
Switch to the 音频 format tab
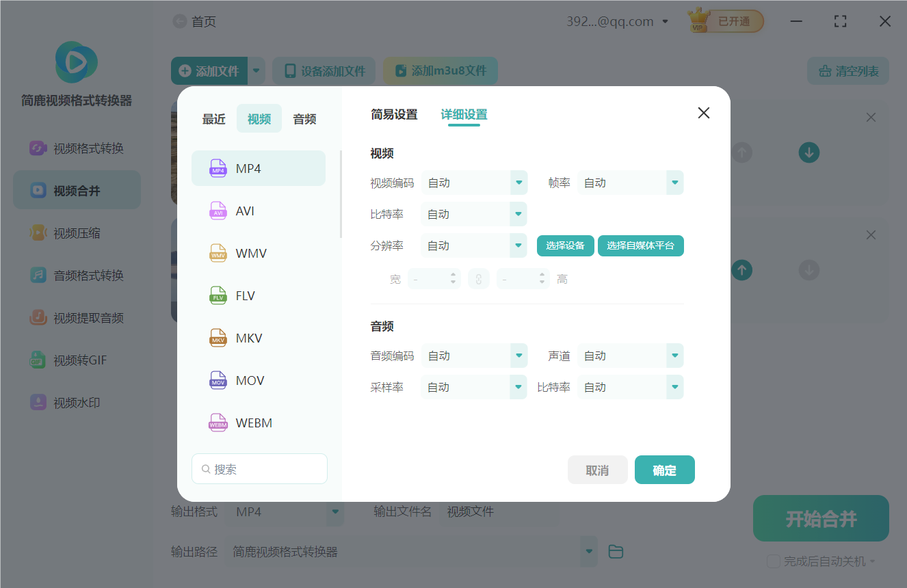point(304,118)
